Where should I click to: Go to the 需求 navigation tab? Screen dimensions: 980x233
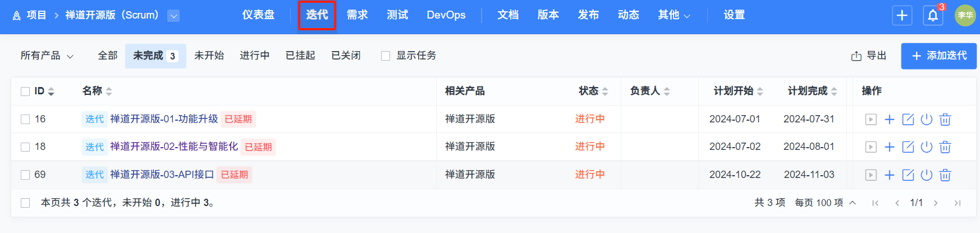pos(357,15)
